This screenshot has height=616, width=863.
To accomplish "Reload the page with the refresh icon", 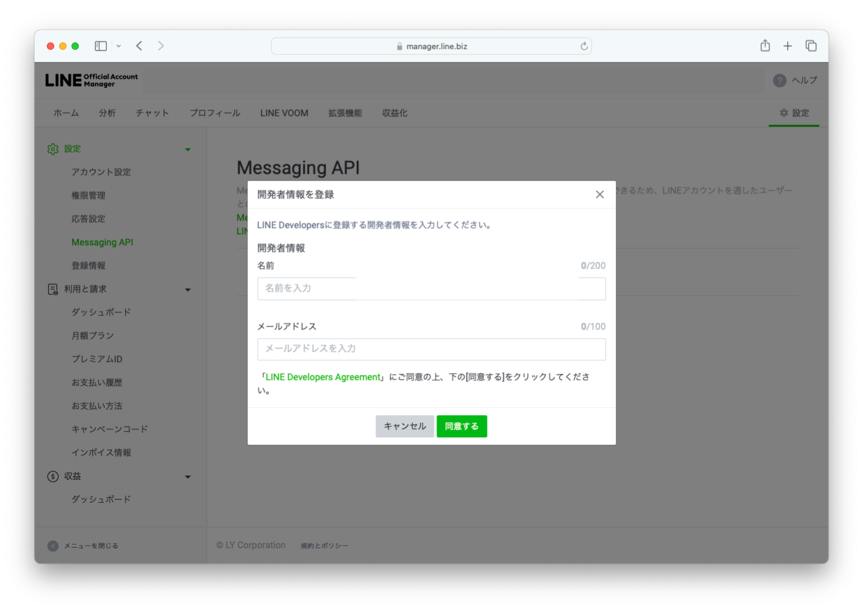I will point(584,46).
